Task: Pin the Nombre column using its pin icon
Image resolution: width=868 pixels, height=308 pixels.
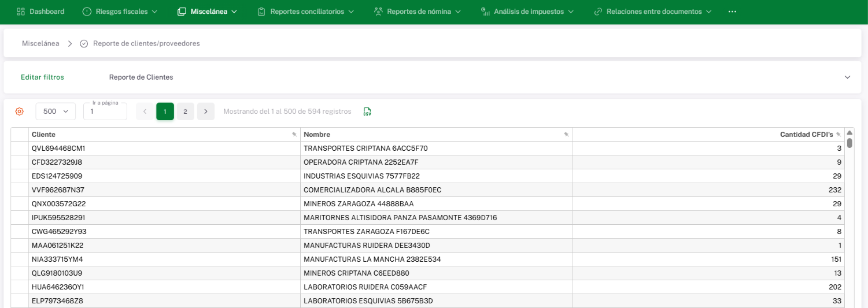Action: tap(566, 135)
